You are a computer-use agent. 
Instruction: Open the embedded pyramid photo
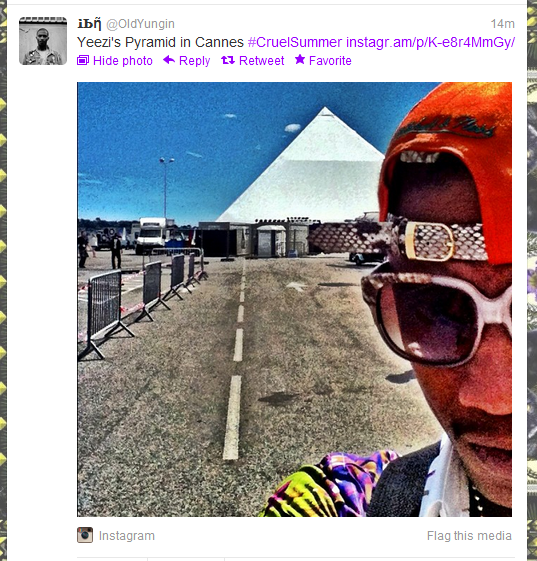point(294,299)
